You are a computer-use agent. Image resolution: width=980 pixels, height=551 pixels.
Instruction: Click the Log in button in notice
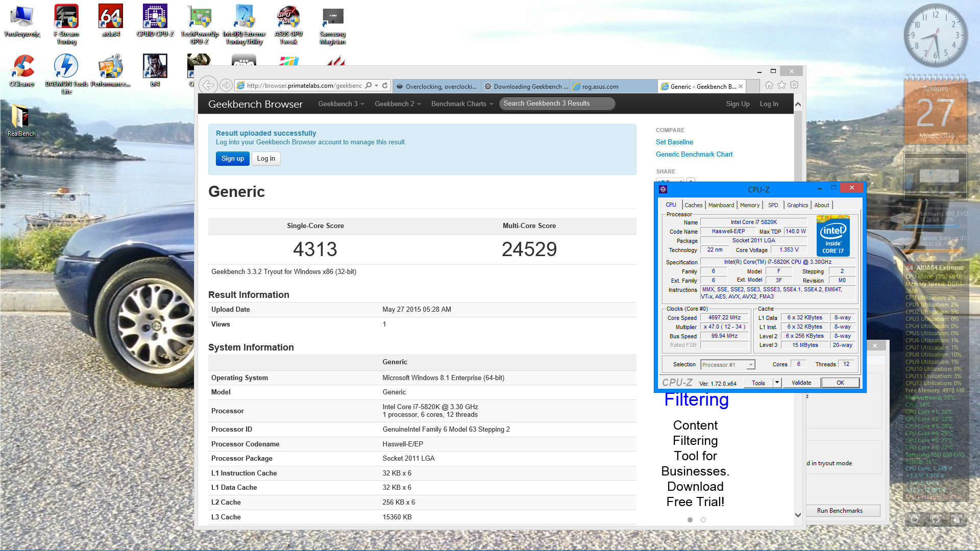coord(266,159)
